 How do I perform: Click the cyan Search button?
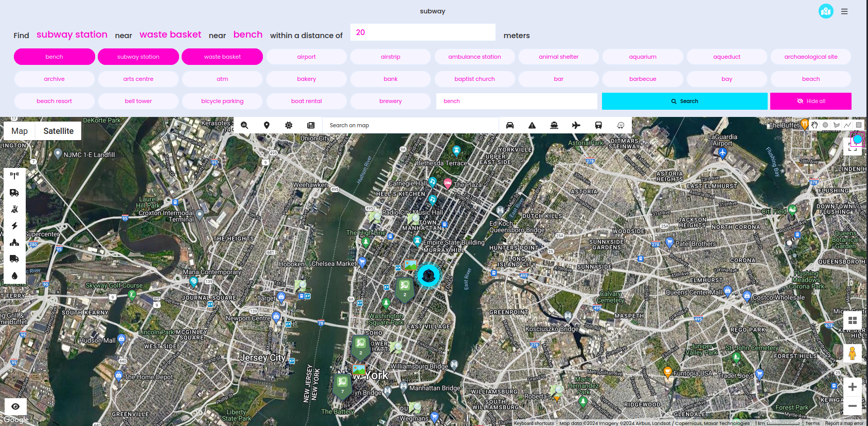684,101
